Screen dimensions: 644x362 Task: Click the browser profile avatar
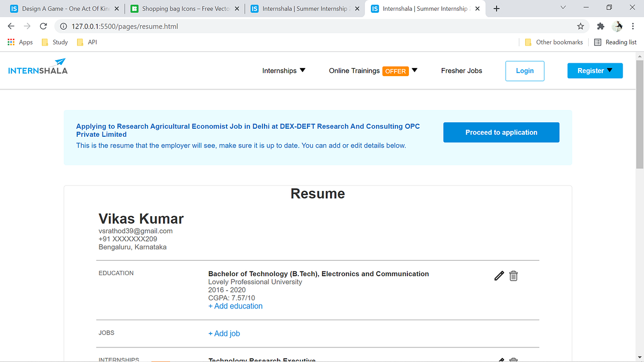pyautogui.click(x=617, y=25)
